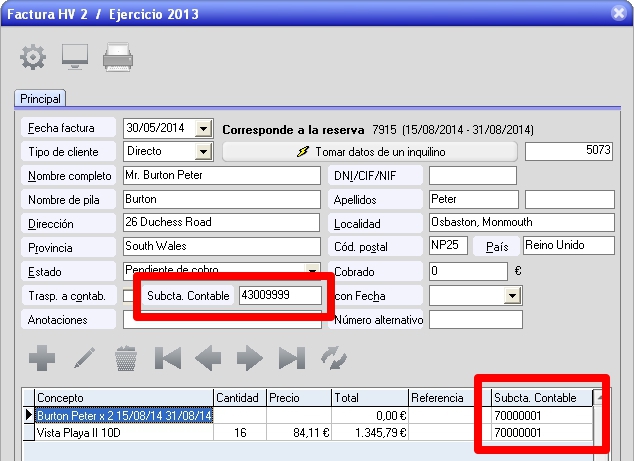The height and width of the screenshot is (461, 634).
Task: Open the Fecha factura date dropdown
Action: [204, 129]
